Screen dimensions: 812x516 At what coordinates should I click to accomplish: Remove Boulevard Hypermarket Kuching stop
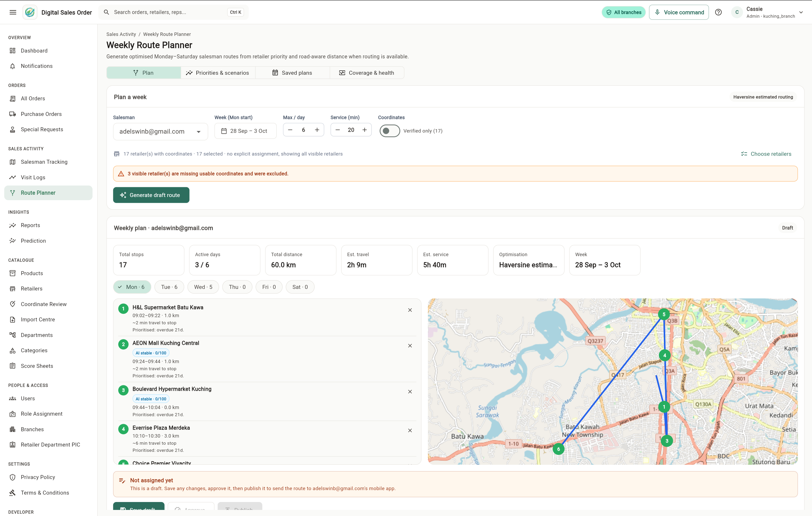pyautogui.click(x=410, y=392)
